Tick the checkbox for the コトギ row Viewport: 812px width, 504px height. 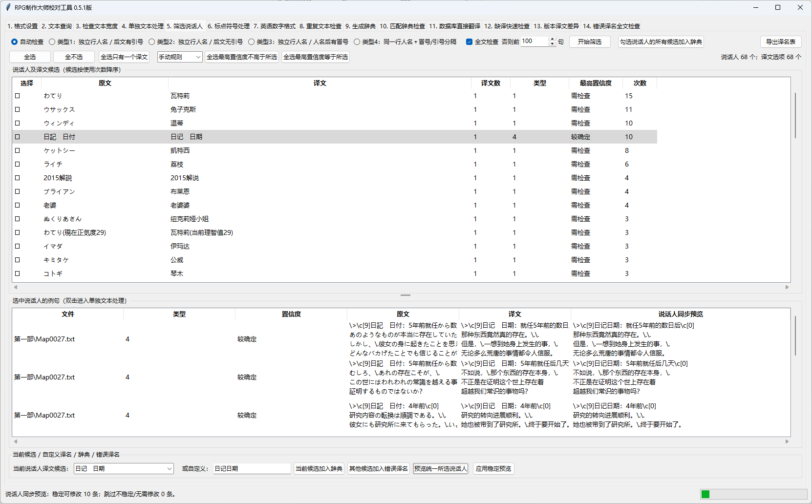tap(18, 273)
